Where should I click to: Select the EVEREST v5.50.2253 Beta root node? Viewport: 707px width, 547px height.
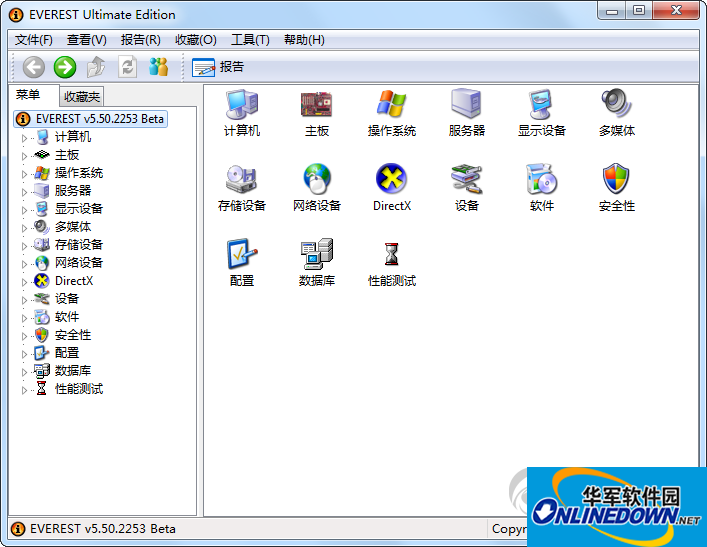coord(91,119)
